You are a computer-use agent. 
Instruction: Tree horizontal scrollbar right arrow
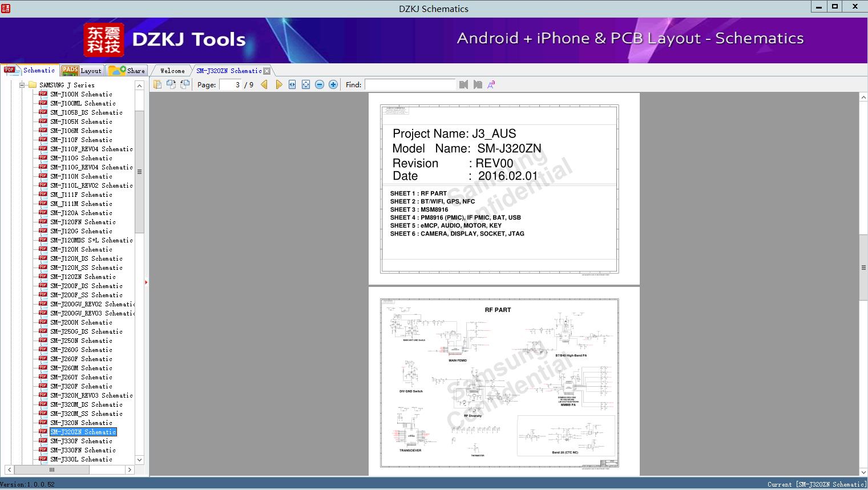point(130,470)
